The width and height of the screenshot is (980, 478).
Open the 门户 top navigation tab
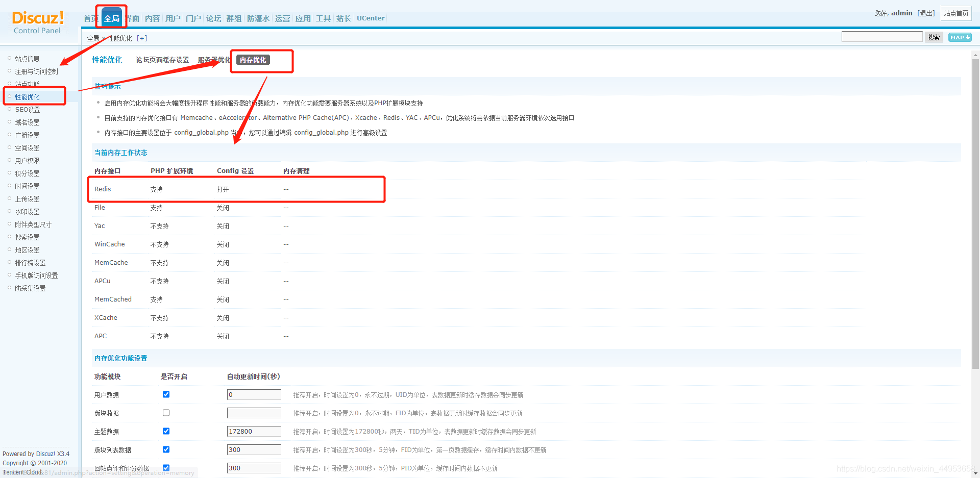pyautogui.click(x=193, y=18)
